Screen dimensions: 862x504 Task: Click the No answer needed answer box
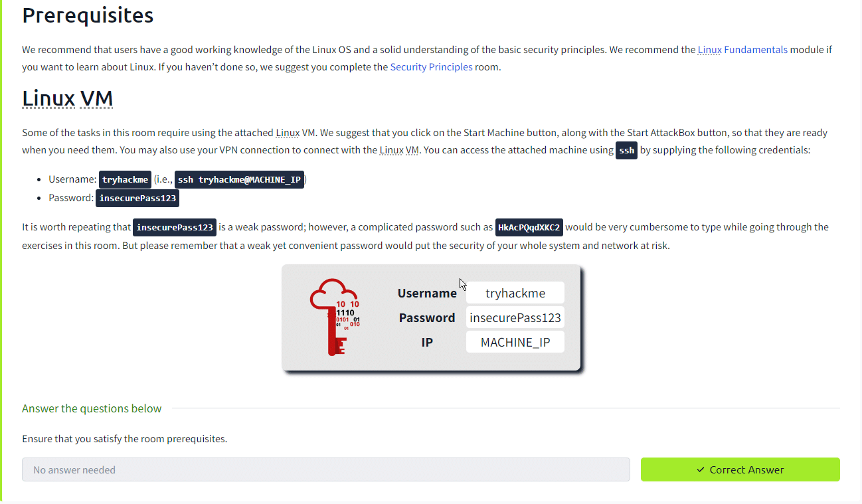pyautogui.click(x=325, y=469)
